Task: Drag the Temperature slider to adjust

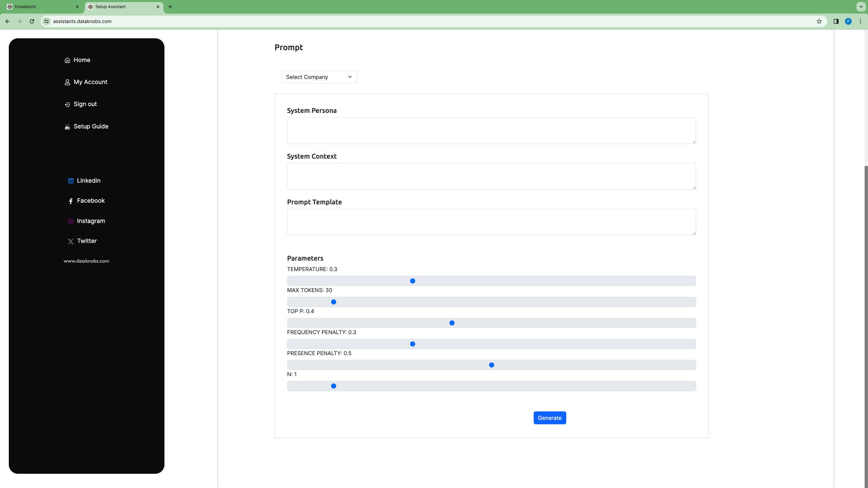Action: click(x=413, y=281)
